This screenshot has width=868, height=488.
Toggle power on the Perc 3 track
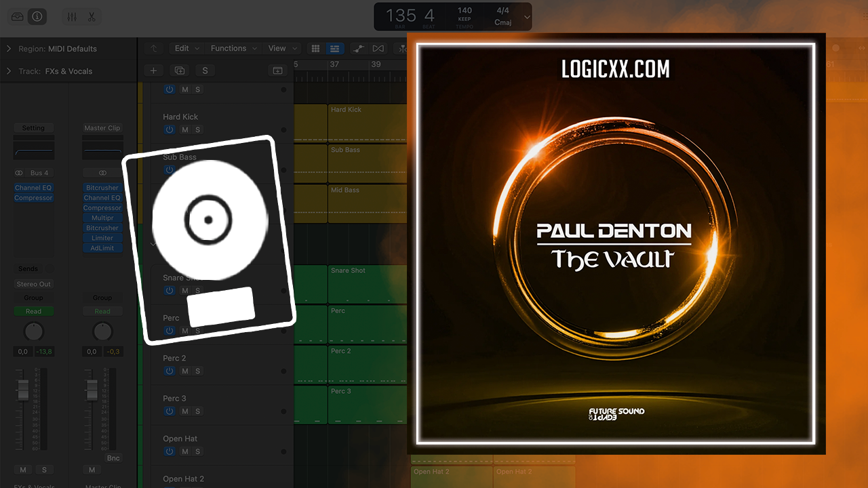170,411
